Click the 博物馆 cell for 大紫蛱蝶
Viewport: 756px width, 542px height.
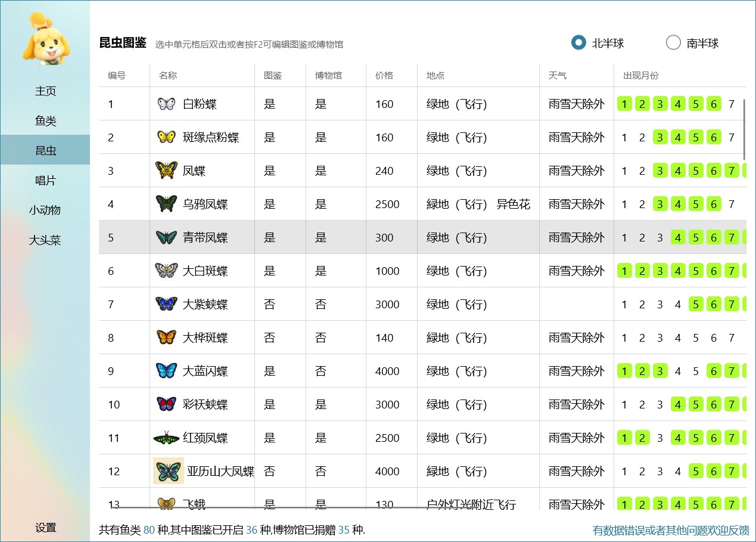[335, 304]
